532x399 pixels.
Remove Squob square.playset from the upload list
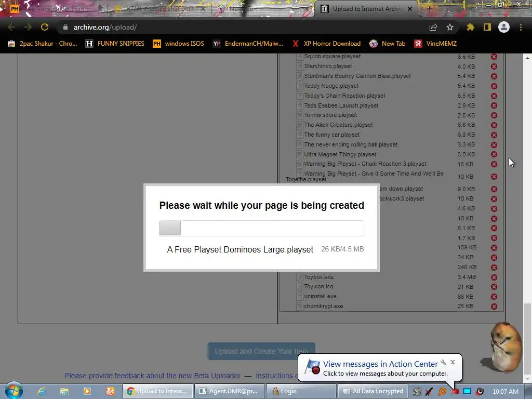(x=494, y=57)
